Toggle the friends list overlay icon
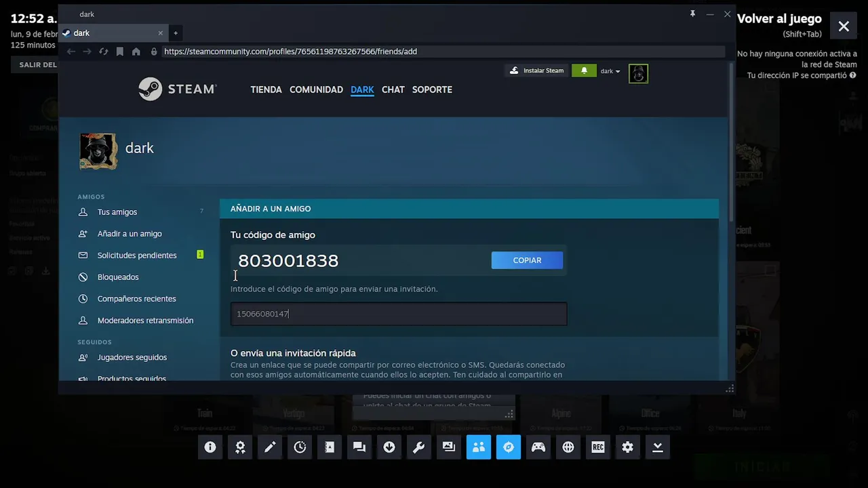 479,447
